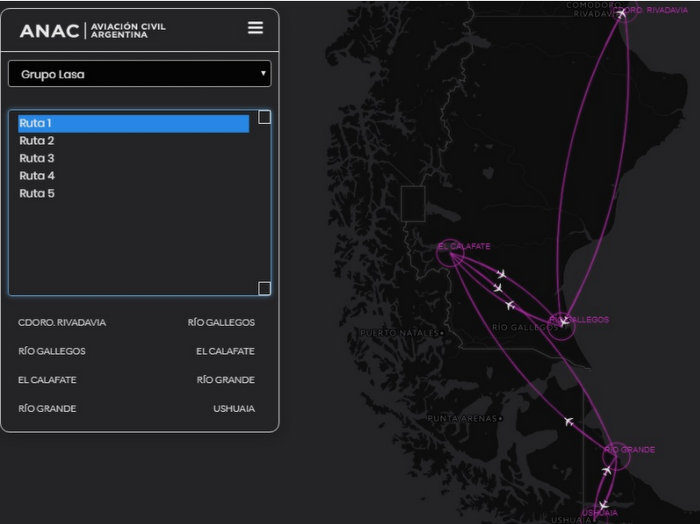Select Ruta 2 in the list

(x=37, y=141)
